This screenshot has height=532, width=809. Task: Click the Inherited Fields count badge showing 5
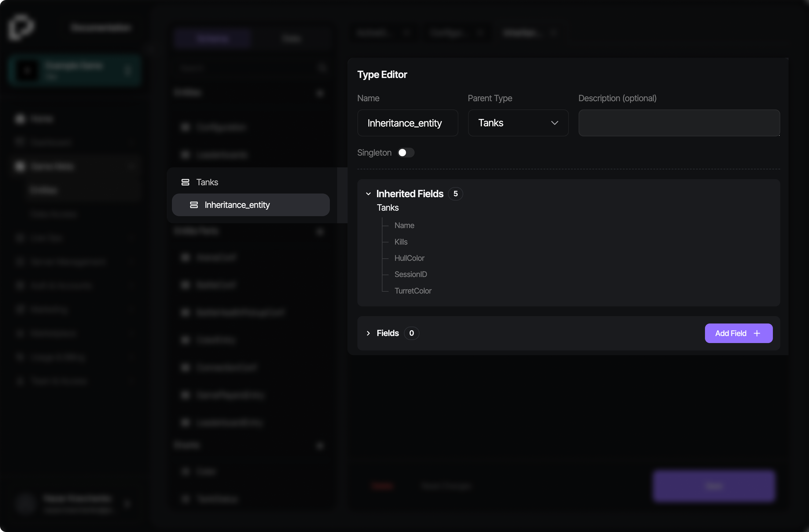pyautogui.click(x=455, y=194)
